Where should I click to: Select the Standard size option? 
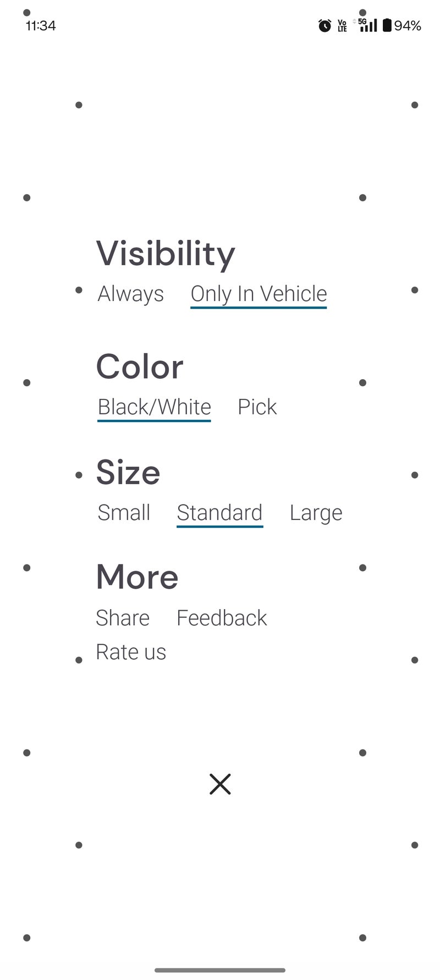[219, 513]
